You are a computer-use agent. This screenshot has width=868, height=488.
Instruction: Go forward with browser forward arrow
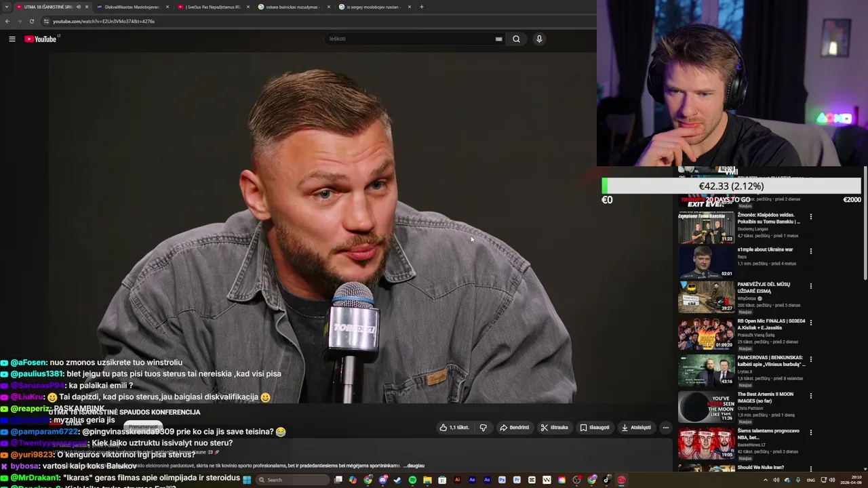[x=19, y=21]
